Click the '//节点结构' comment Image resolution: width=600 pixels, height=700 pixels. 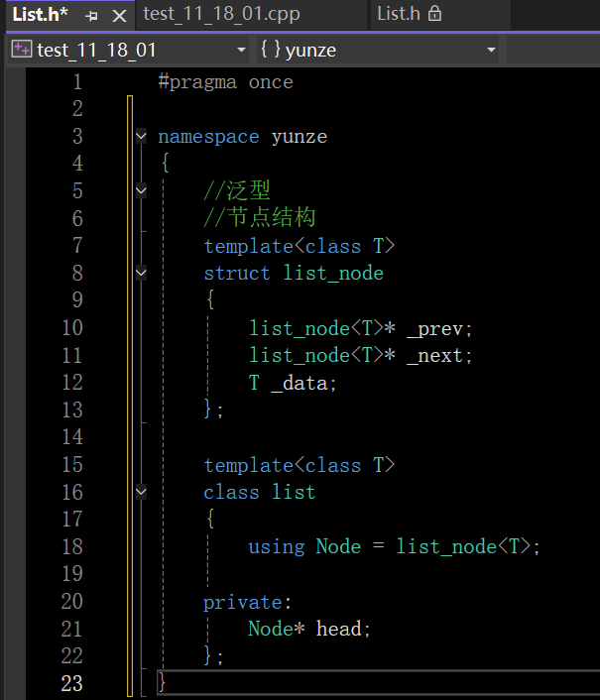click(260, 217)
